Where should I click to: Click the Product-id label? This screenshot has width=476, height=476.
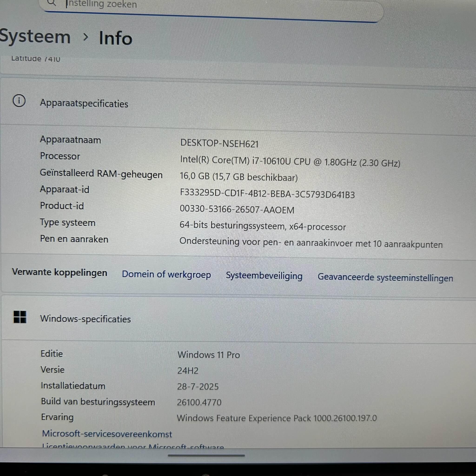(x=62, y=206)
